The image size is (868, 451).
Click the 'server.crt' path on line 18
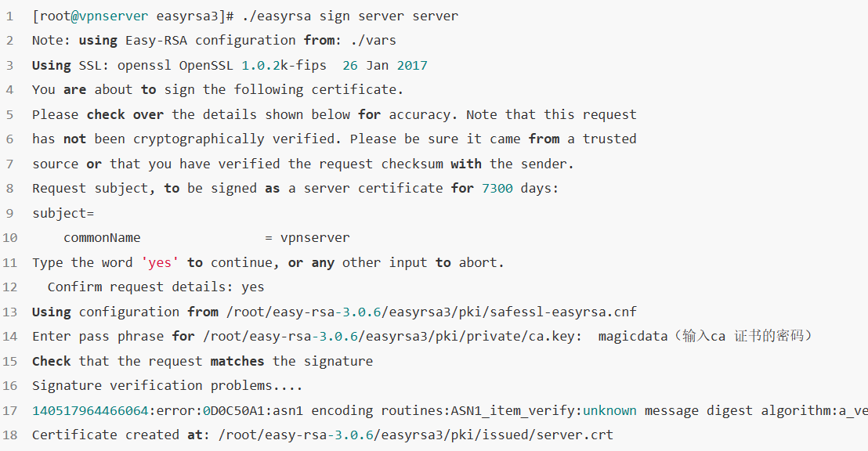click(x=574, y=435)
